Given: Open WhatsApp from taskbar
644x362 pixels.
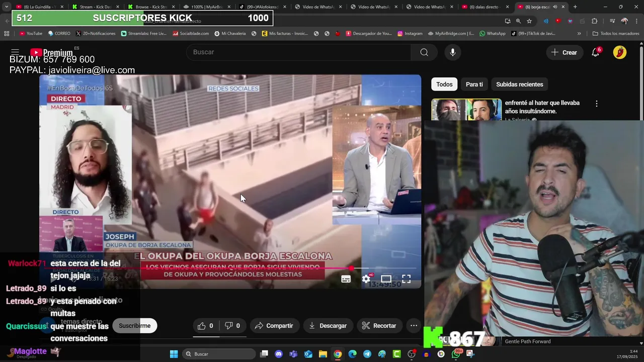Looking at the screenshot, I should coord(456,354).
